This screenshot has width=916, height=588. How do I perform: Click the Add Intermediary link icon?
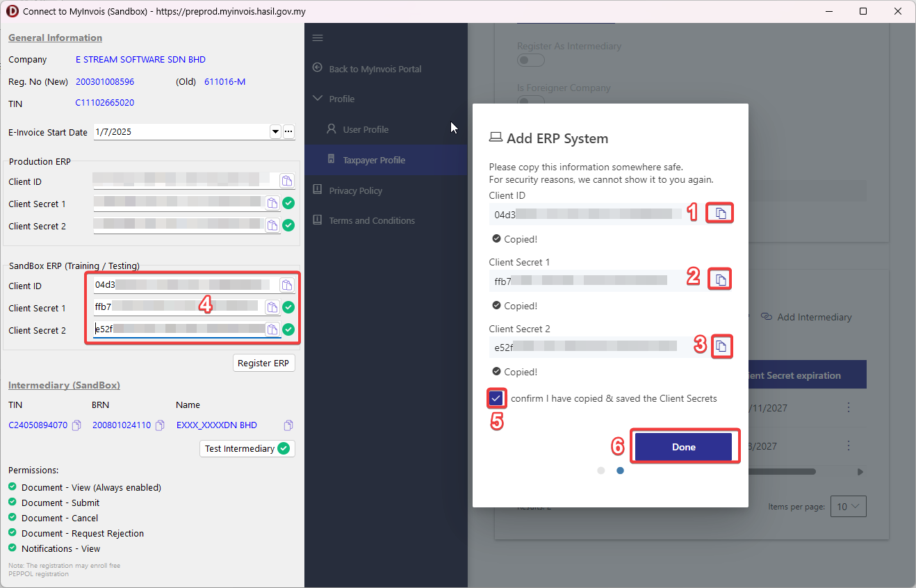point(767,317)
